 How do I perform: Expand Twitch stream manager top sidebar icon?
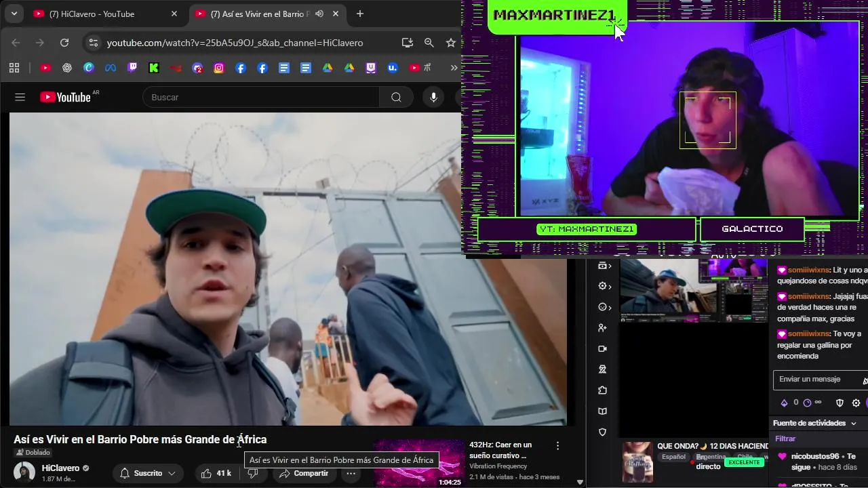pyautogui.click(x=604, y=266)
